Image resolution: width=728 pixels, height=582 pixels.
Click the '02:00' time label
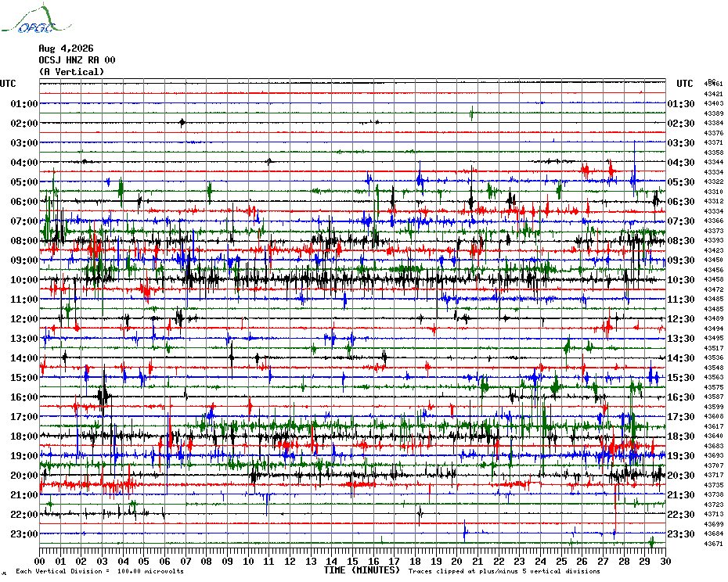pos(24,123)
